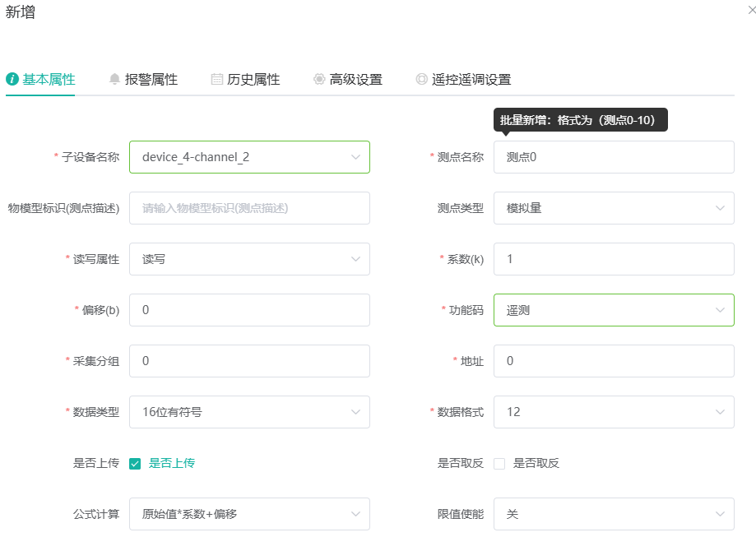Open the 子设备名称 dropdown
The image size is (756, 537).
coord(249,157)
